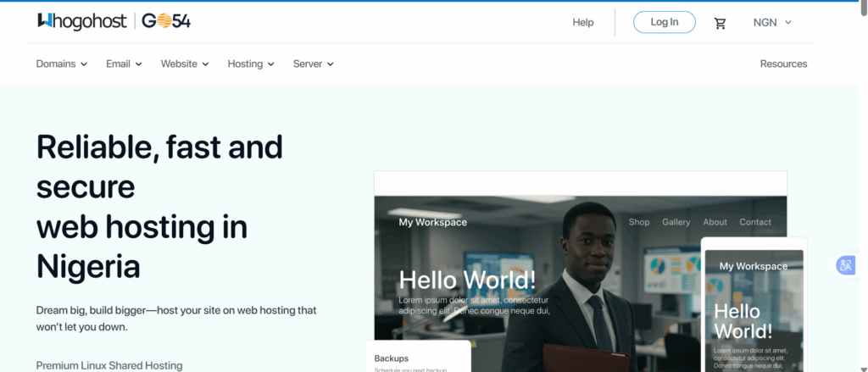Click the Help link
Image resolution: width=868 pixels, height=372 pixels.
point(583,22)
